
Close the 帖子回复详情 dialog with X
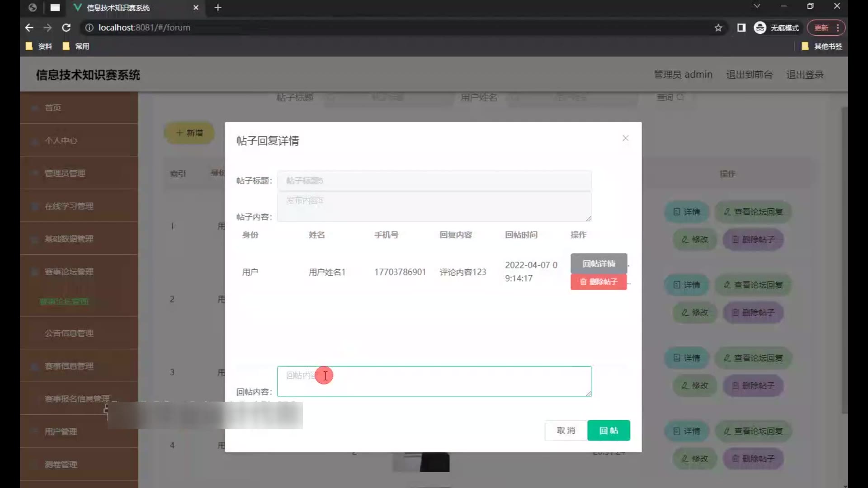(x=625, y=138)
